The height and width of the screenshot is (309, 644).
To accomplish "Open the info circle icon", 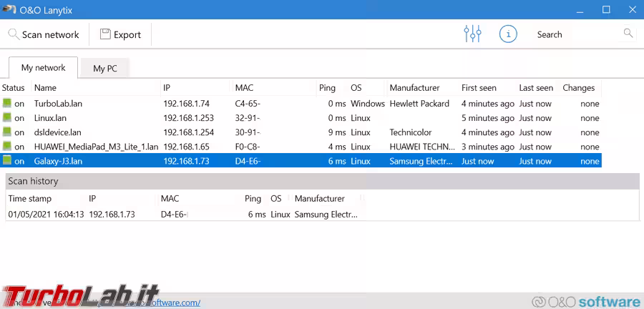I will click(508, 34).
